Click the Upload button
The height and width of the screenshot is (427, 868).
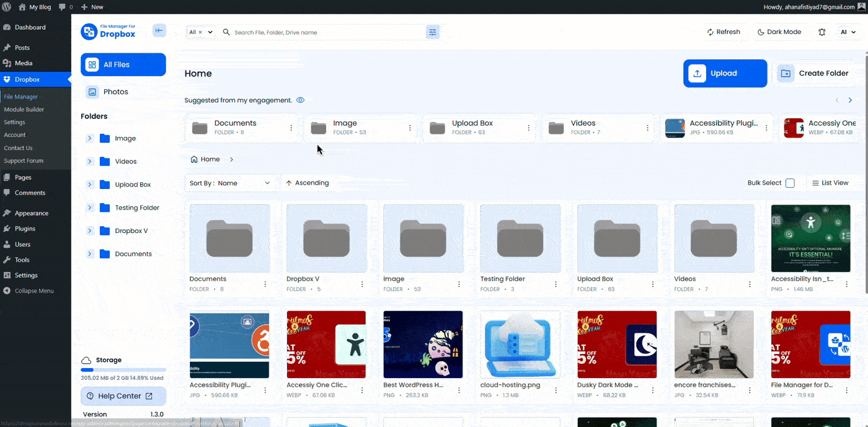tap(725, 73)
